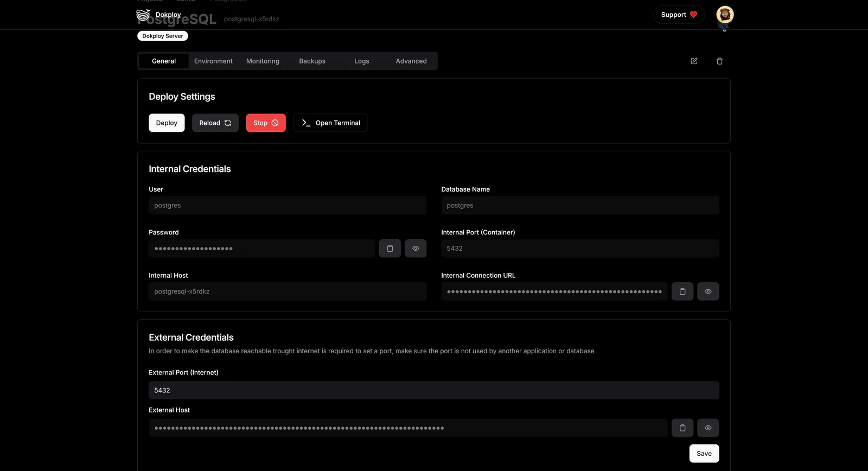The height and width of the screenshot is (471, 868).
Task: Stop the PostgreSQL database
Action: tap(265, 123)
